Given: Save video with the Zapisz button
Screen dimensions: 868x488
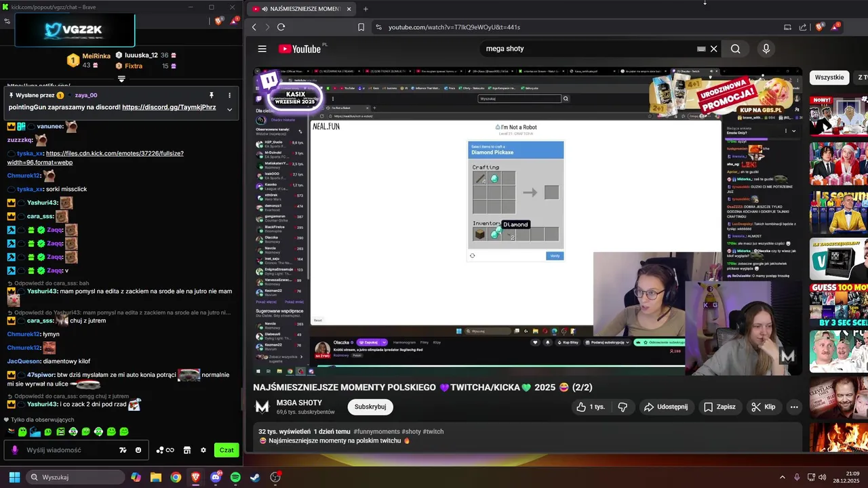Looking at the screenshot, I should (719, 407).
